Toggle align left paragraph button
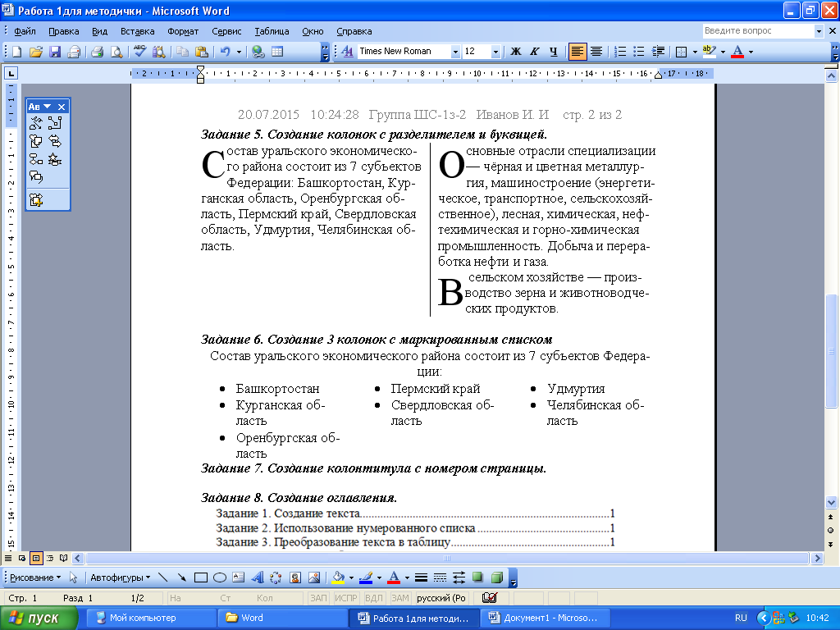Image resolution: width=840 pixels, height=630 pixels. [577, 52]
